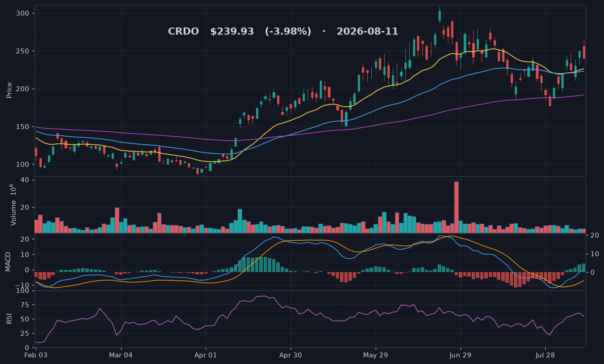Click the Feb 03 date tick
Viewport: 604px width, 364px height.
(36, 355)
